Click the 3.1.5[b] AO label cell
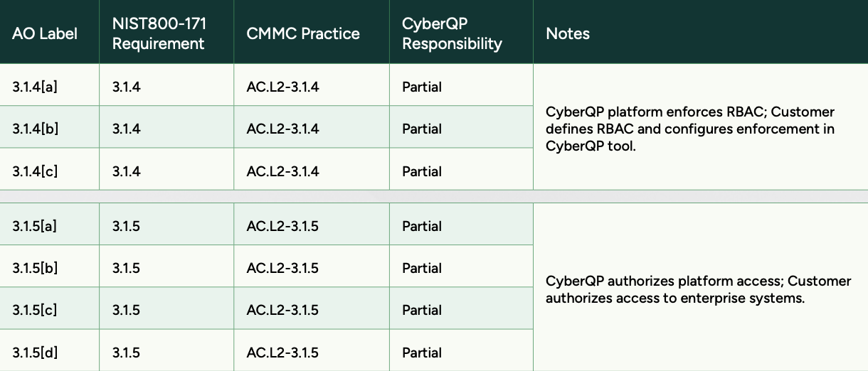Image resolution: width=868 pixels, height=371 pixels. (x=35, y=268)
